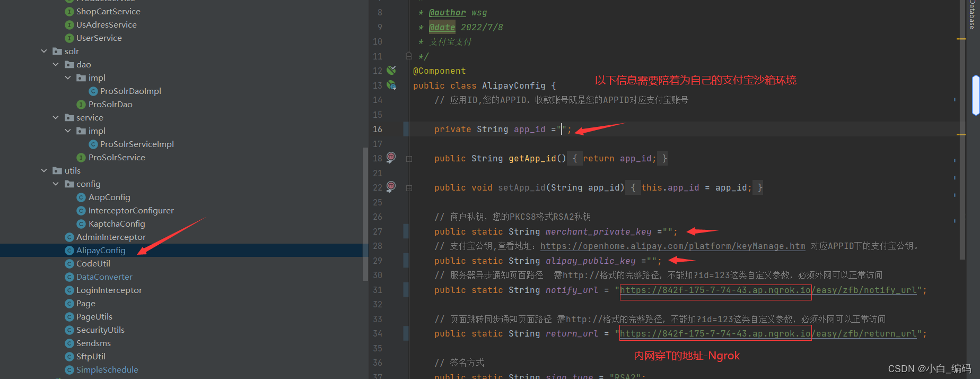Click dao folder icon

[69, 65]
